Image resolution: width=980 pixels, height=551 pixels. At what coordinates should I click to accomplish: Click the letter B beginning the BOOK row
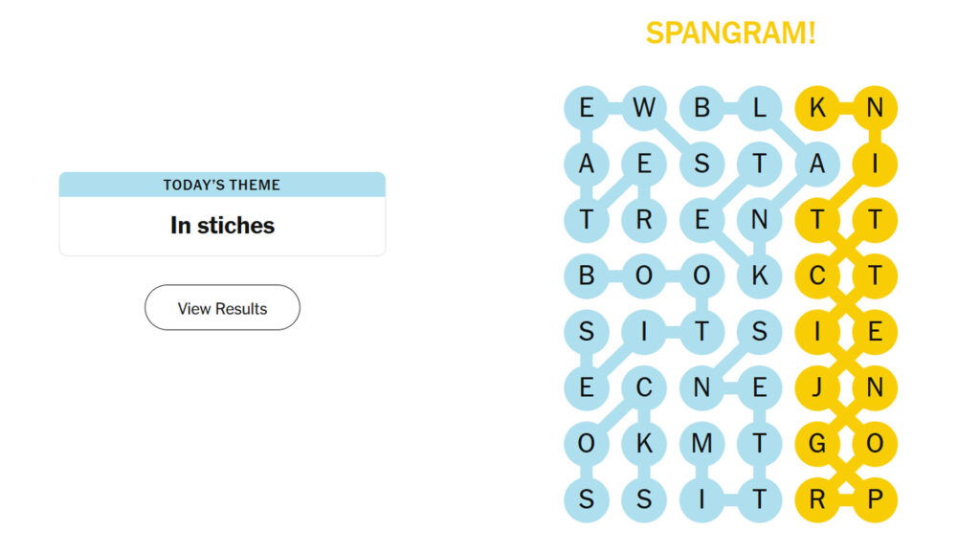[588, 276]
